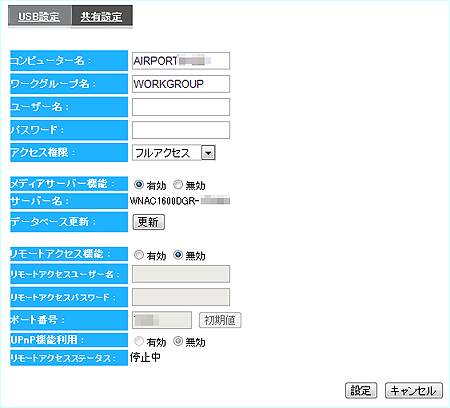Click the リモートアクセスユーザー名 field
Image resolution: width=450 pixels, height=408 pixels.
[181, 274]
